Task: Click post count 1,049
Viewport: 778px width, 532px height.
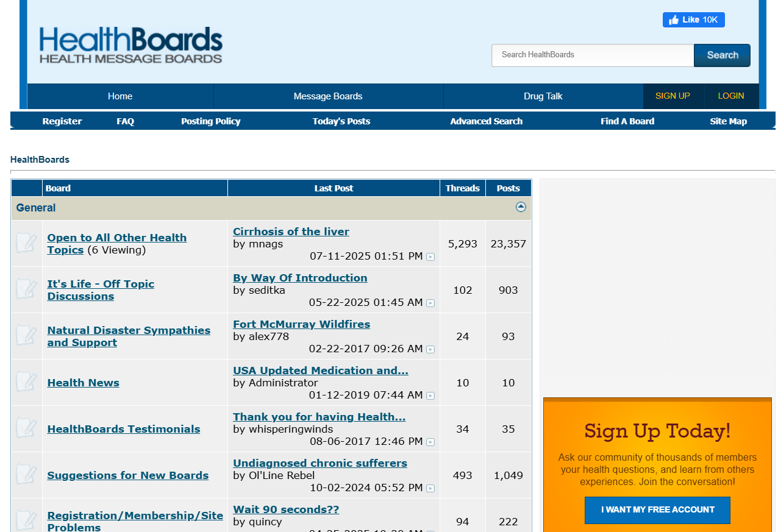Action: point(509,475)
